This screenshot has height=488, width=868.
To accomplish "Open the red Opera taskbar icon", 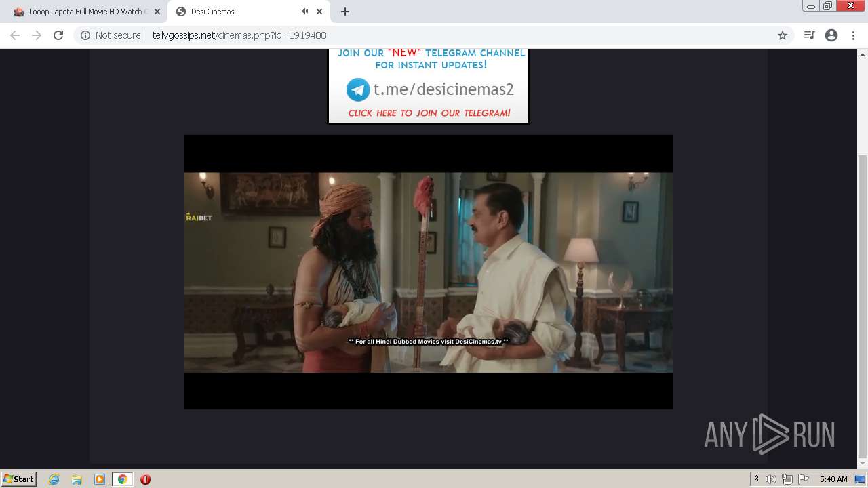I will pyautogui.click(x=145, y=479).
